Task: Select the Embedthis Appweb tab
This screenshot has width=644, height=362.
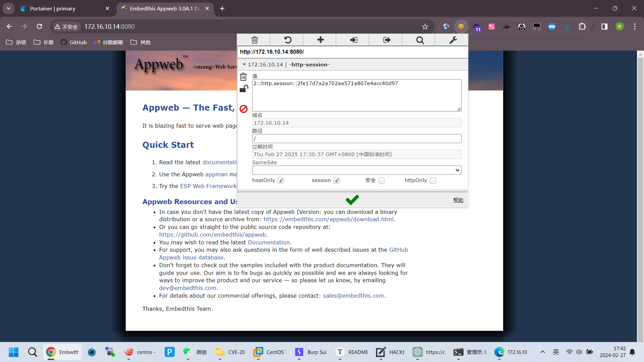Action: [164, 9]
